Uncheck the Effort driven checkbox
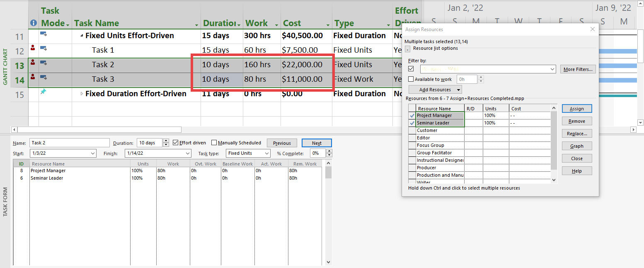 tap(176, 143)
